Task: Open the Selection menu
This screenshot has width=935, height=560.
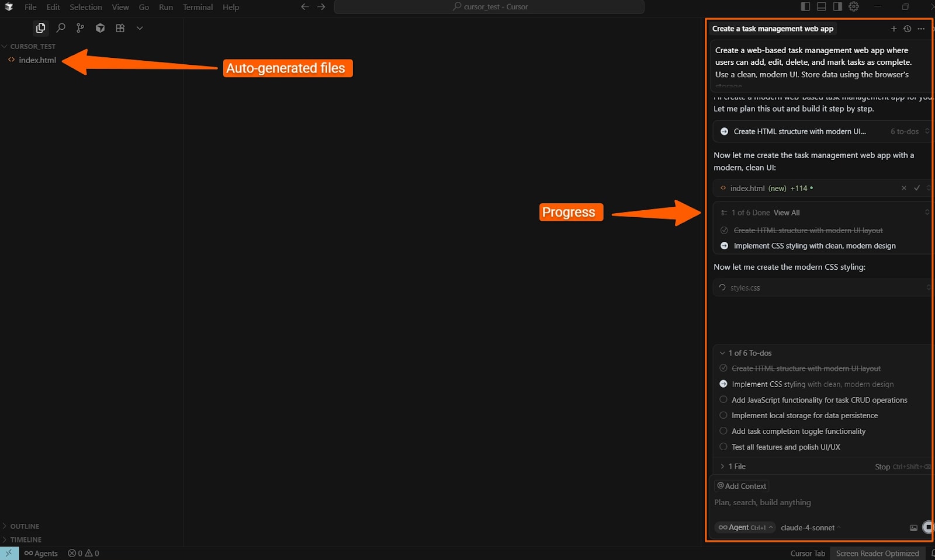Action: (86, 7)
